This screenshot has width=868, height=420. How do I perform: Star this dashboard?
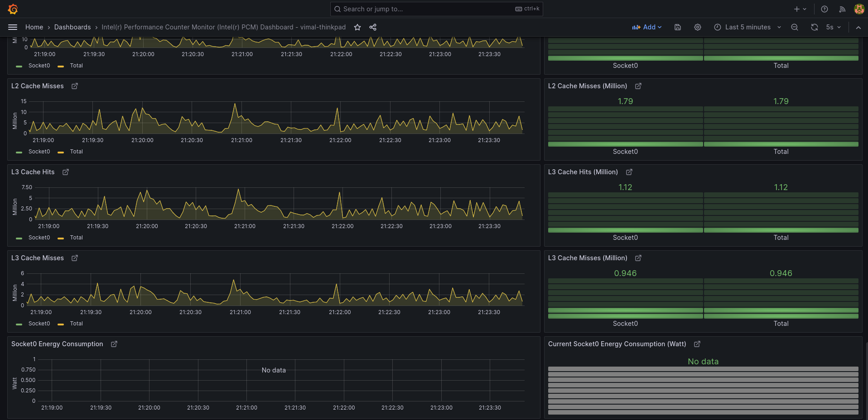[357, 27]
